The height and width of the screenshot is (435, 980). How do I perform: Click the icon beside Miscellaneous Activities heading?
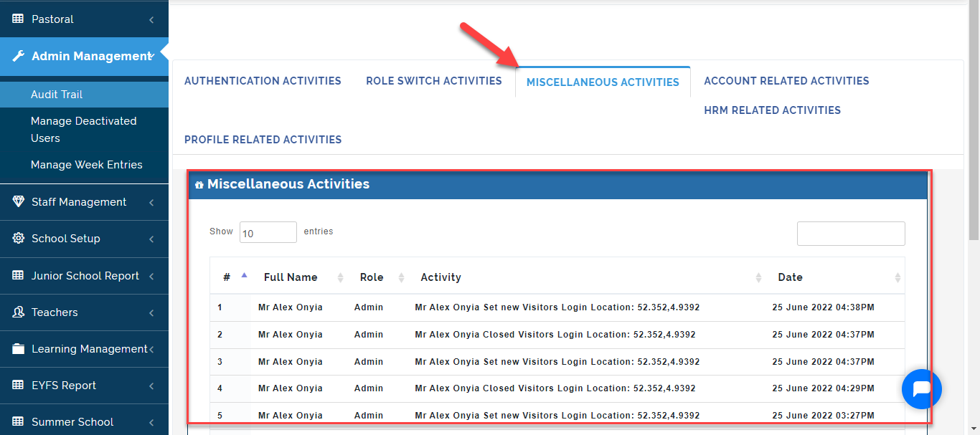pos(199,185)
